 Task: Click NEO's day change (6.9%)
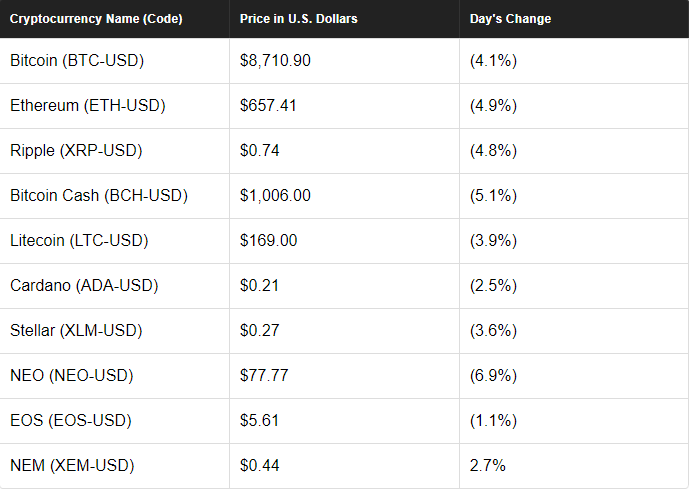[x=493, y=375]
